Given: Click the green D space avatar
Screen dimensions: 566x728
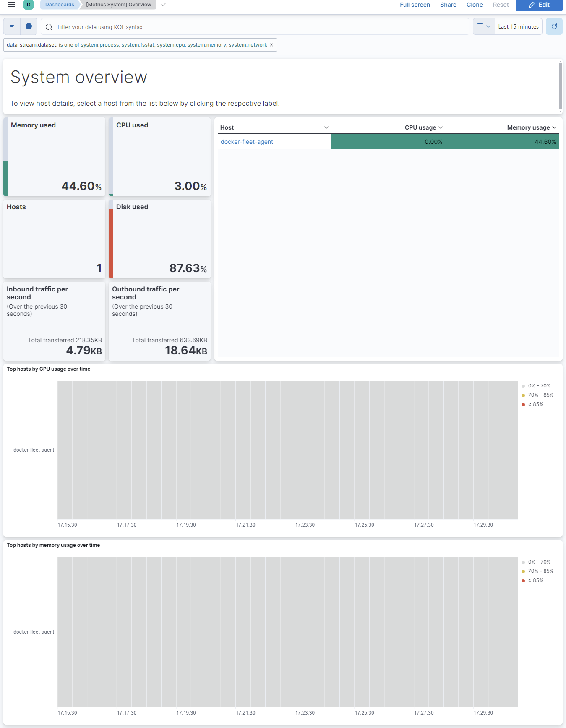Looking at the screenshot, I should pos(29,5).
